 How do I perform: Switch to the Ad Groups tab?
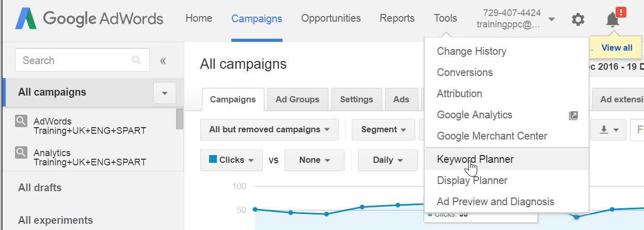(297, 99)
